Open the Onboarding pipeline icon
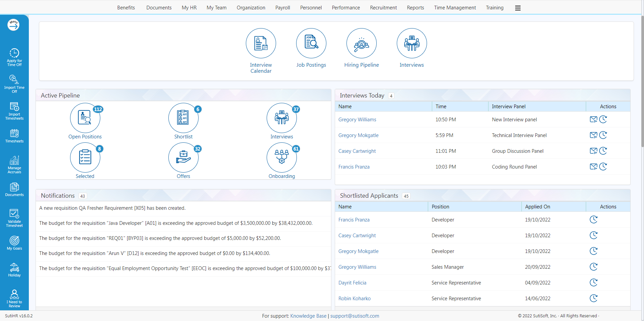 click(281, 158)
